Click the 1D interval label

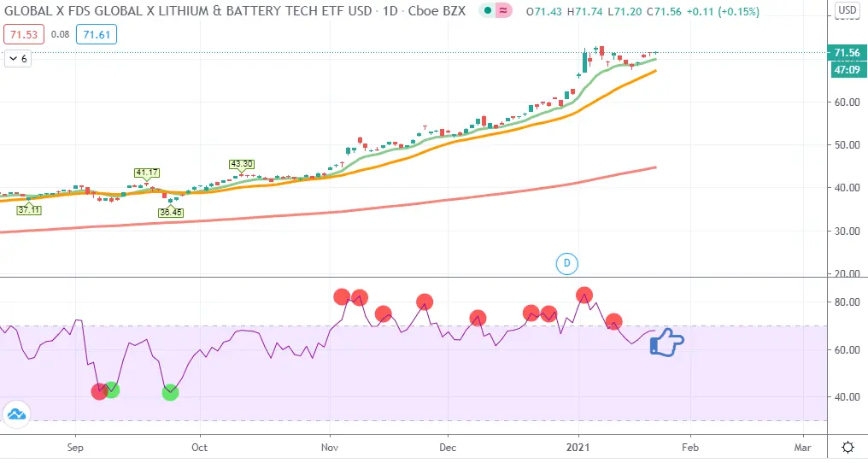(x=390, y=10)
